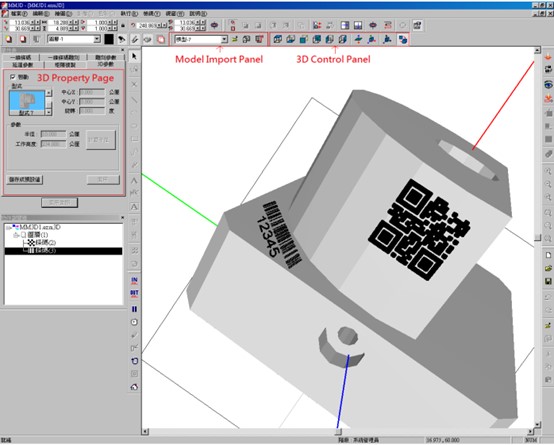Click the large grayed calculate button beside 半徑
554x445 pixels.
pyautogui.click(x=101, y=140)
